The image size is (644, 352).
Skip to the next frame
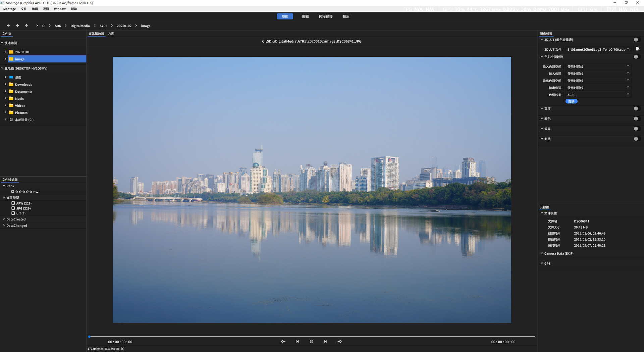coord(325,342)
